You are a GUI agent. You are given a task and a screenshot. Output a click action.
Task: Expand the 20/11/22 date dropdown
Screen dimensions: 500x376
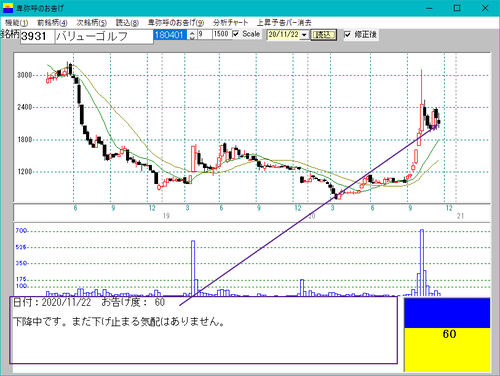pos(304,35)
